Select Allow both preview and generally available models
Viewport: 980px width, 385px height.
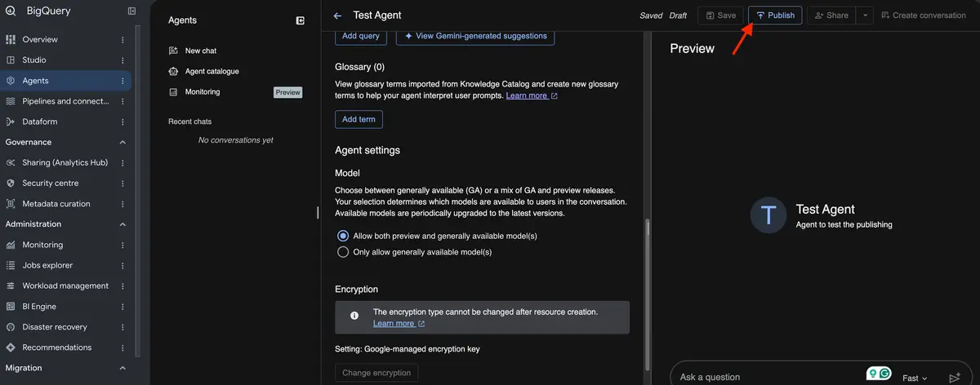pos(343,236)
